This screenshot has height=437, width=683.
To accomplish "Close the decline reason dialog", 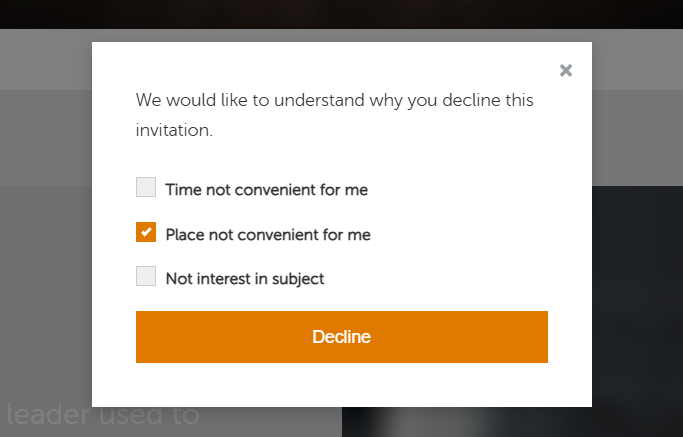I will [566, 70].
